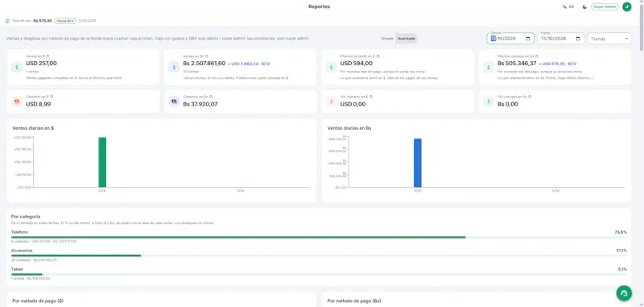Image resolution: width=644 pixels, height=307 pixels.
Task: Toggle dark mode with the moon icon
Action: 584,7
